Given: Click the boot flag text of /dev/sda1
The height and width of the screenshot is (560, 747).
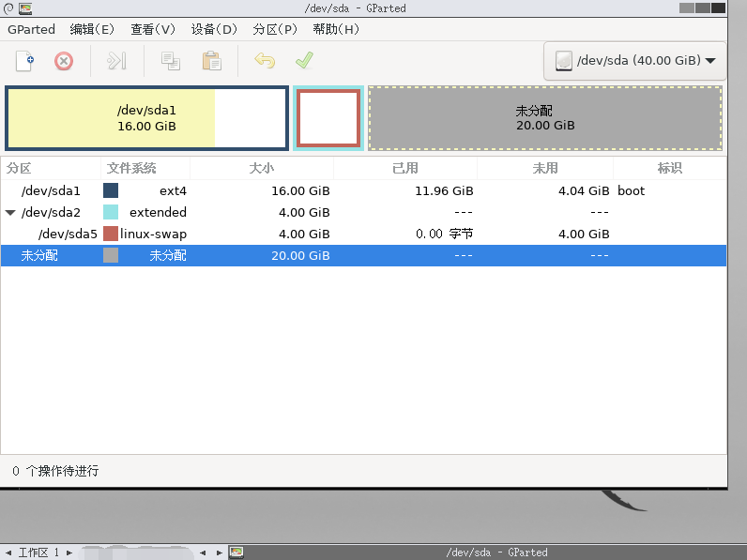Looking at the screenshot, I should 631,191.
